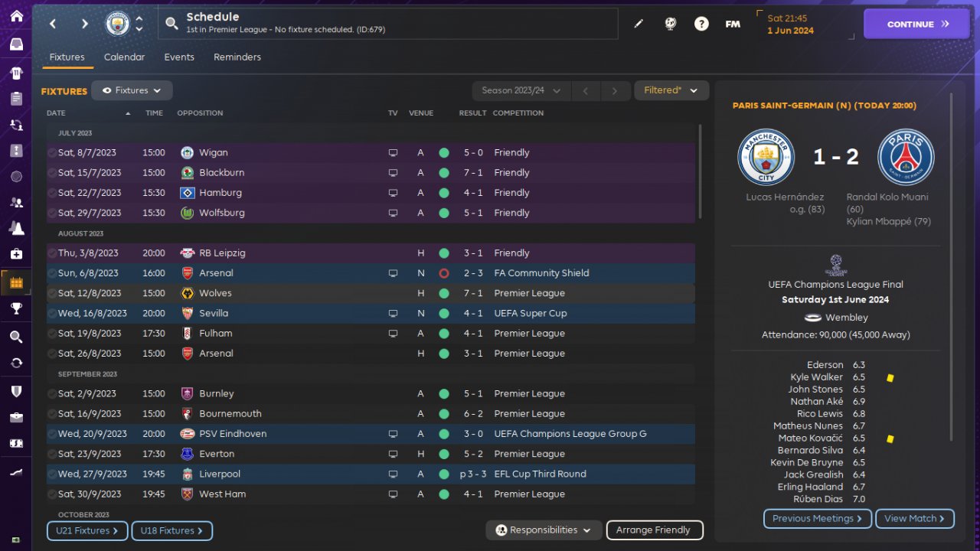Switch to the Reminders tab
Image resolution: width=980 pixels, height=551 pixels.
tap(237, 57)
